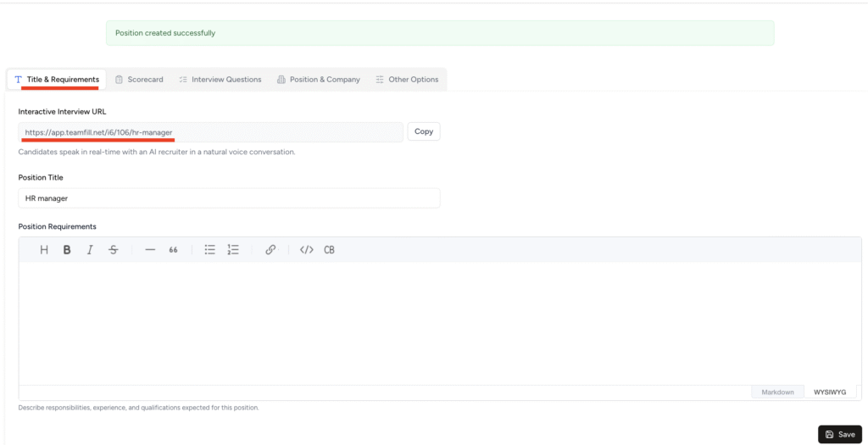Switch to Other Options tab
The height and width of the screenshot is (445, 868).
coord(407,80)
